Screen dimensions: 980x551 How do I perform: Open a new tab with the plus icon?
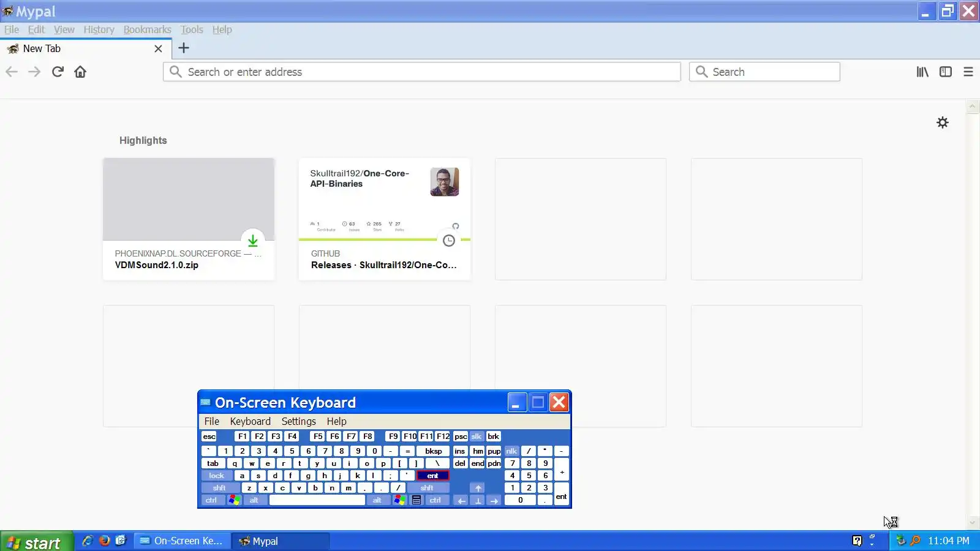tap(184, 48)
